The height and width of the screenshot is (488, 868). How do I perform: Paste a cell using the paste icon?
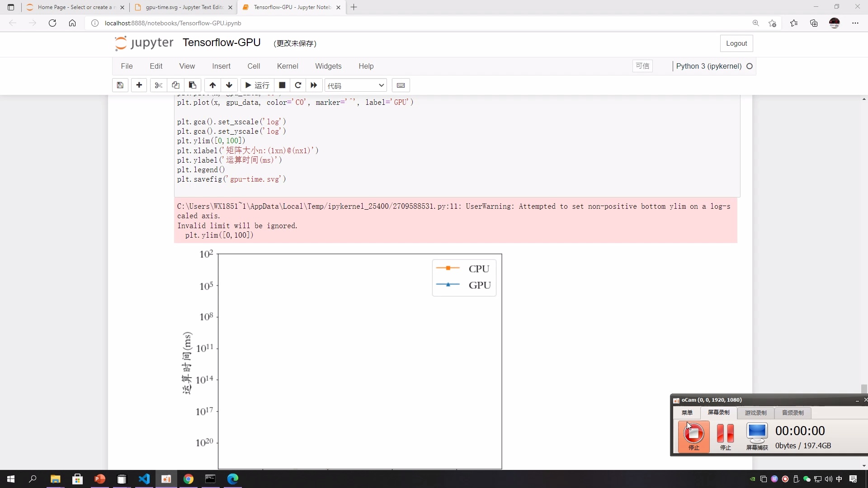coord(193,85)
